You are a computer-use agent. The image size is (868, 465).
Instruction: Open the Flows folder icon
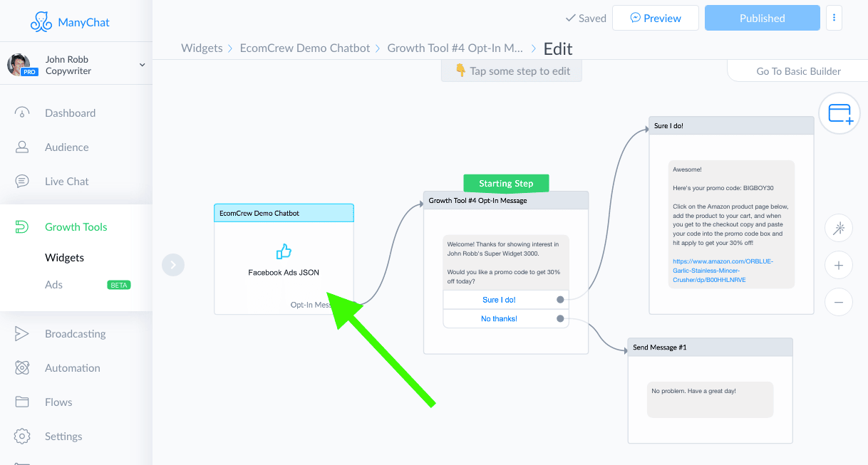click(x=22, y=402)
